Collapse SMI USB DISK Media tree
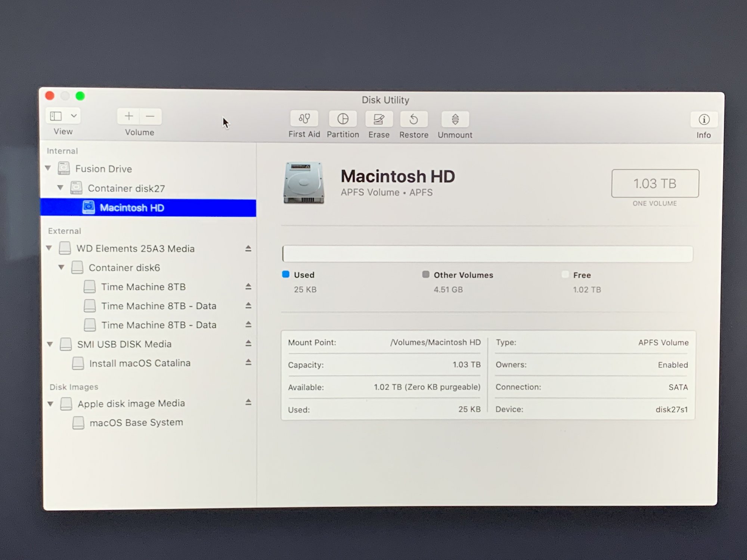This screenshot has width=747, height=560. [x=50, y=344]
